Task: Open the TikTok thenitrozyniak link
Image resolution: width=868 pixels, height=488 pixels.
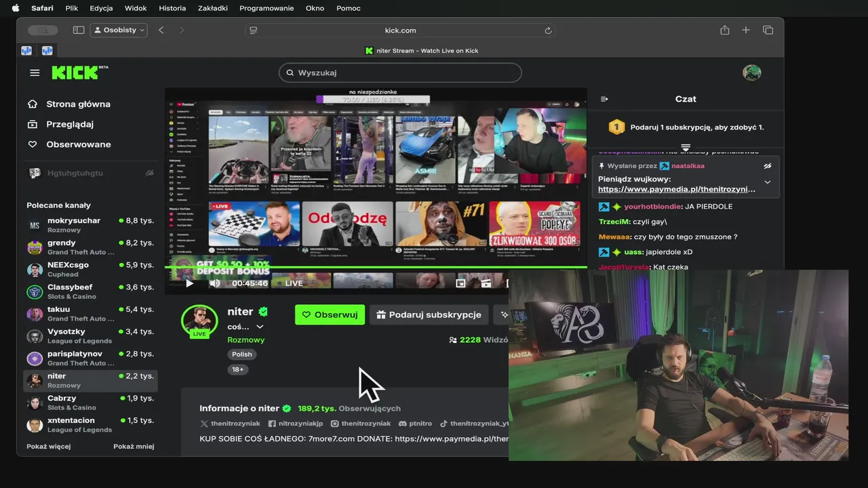Action: 474,424
